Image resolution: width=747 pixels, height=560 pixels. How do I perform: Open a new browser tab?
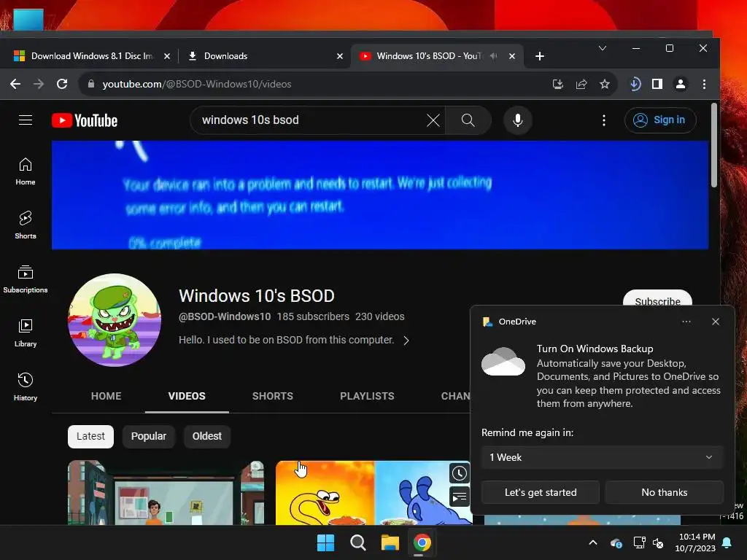click(x=540, y=56)
